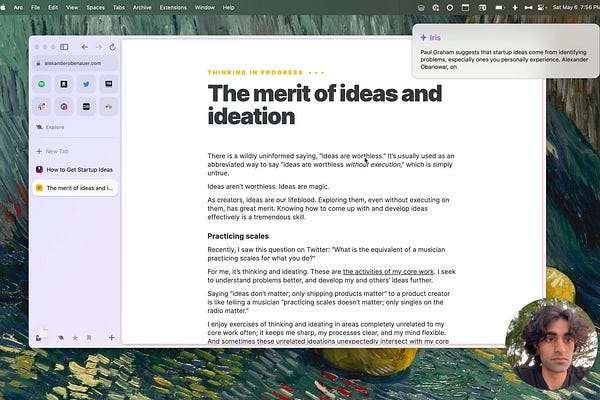
Task: Switch to the bookmark space icon
Action: [89, 338]
